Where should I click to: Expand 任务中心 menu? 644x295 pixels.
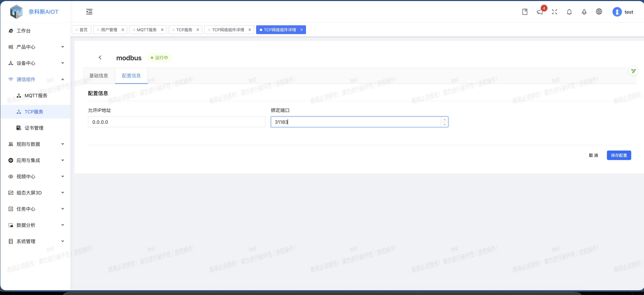(x=35, y=209)
